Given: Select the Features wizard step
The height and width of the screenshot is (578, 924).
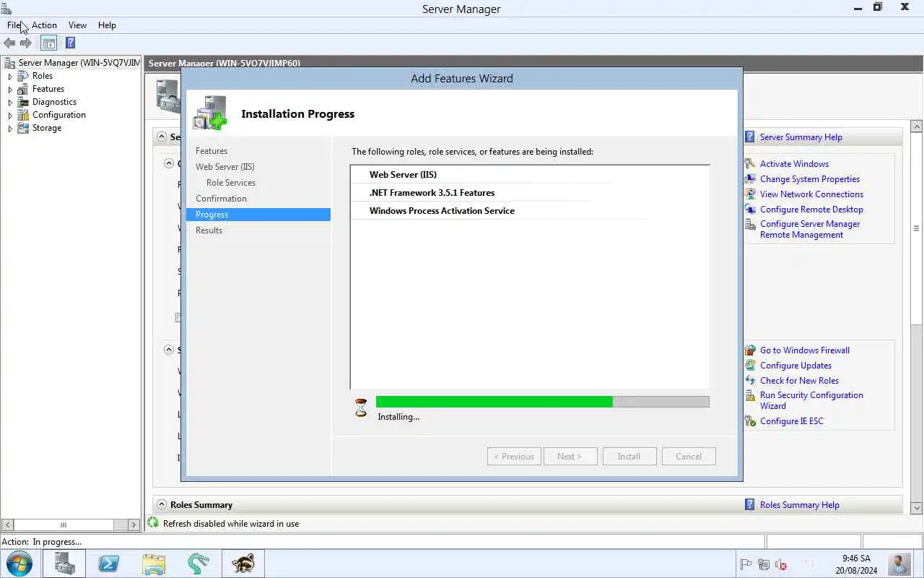Looking at the screenshot, I should pos(212,151).
